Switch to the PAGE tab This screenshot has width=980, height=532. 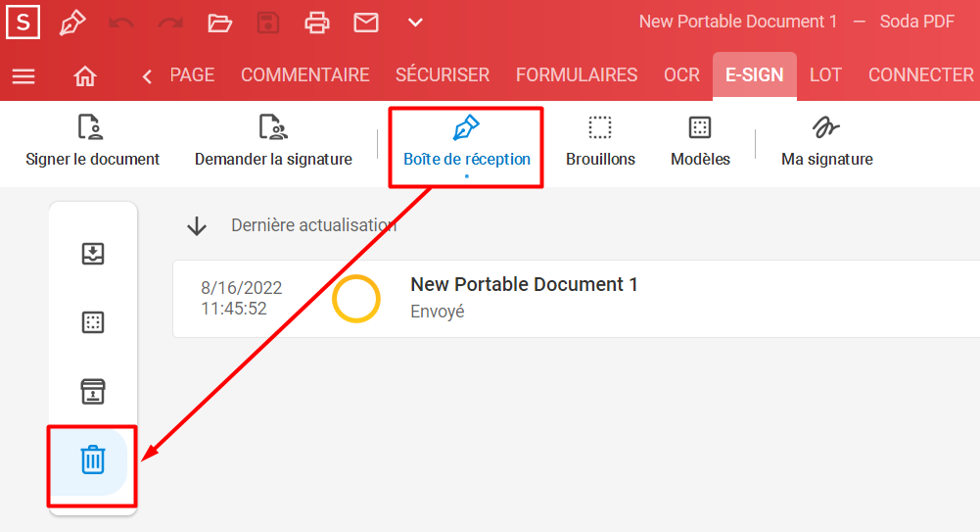(x=192, y=75)
